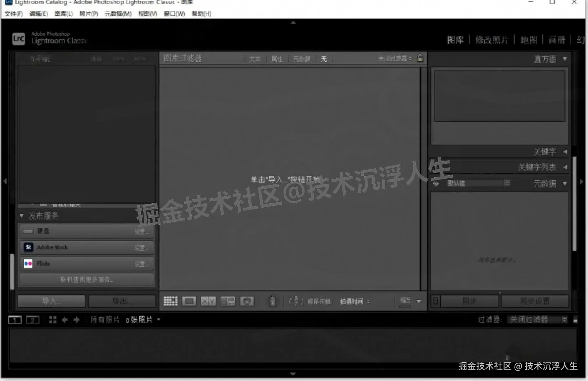This screenshot has height=381, width=588.
Task: Select the Survey view icon
Action: point(227,301)
